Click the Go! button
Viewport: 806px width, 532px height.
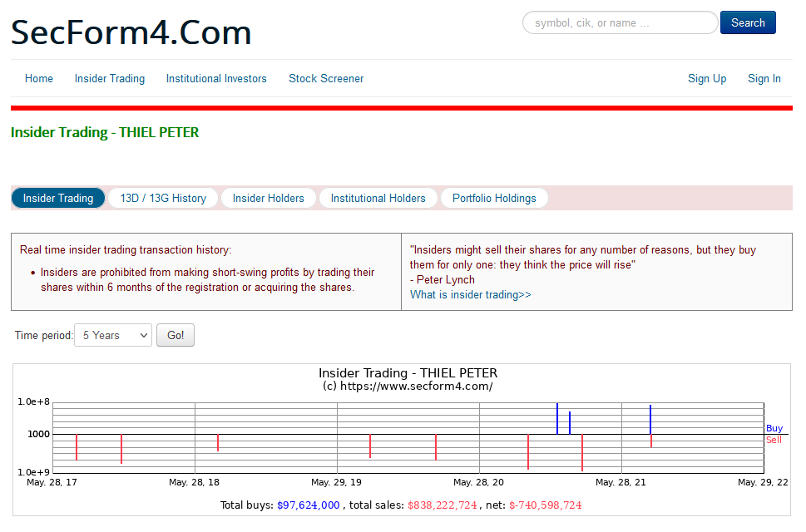point(176,335)
